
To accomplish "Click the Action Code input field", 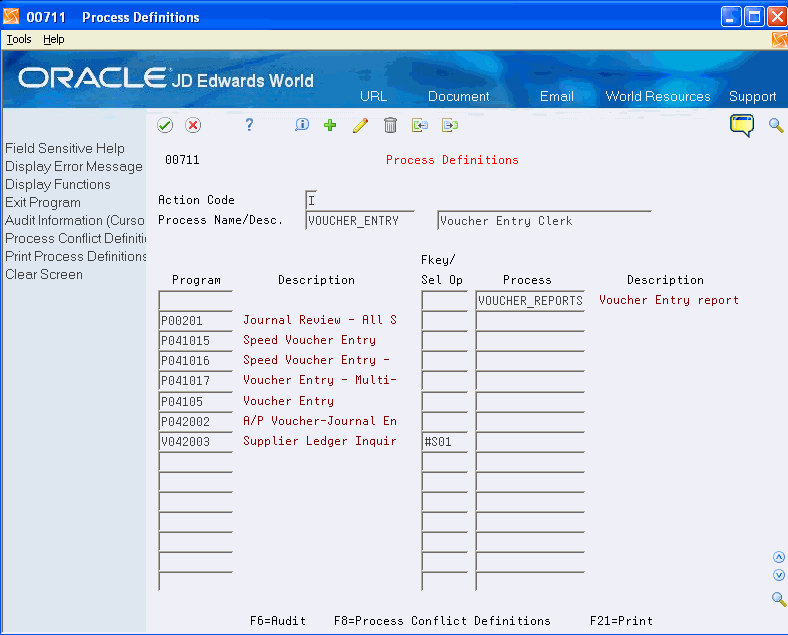I will point(312,200).
